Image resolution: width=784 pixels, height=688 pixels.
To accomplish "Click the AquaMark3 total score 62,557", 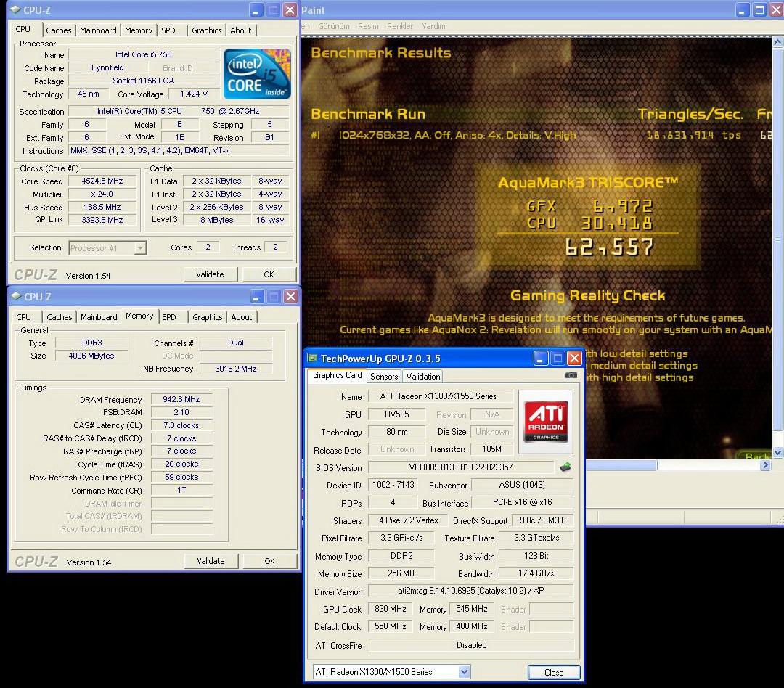I will tap(609, 247).
